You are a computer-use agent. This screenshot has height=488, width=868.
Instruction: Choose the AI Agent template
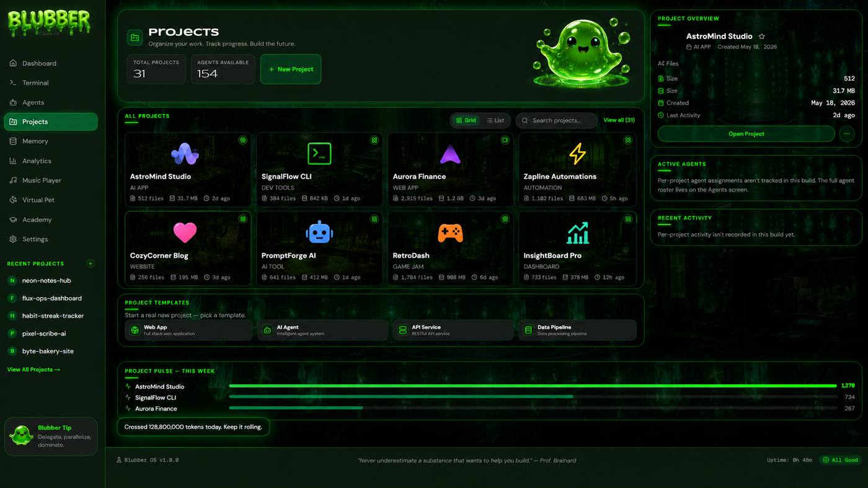pyautogui.click(x=323, y=330)
